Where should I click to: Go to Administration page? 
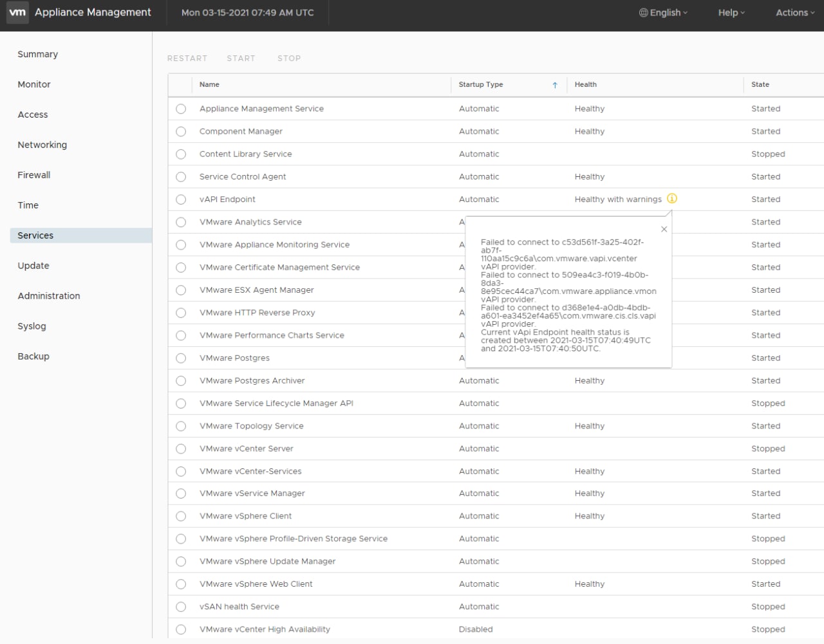pyautogui.click(x=49, y=296)
